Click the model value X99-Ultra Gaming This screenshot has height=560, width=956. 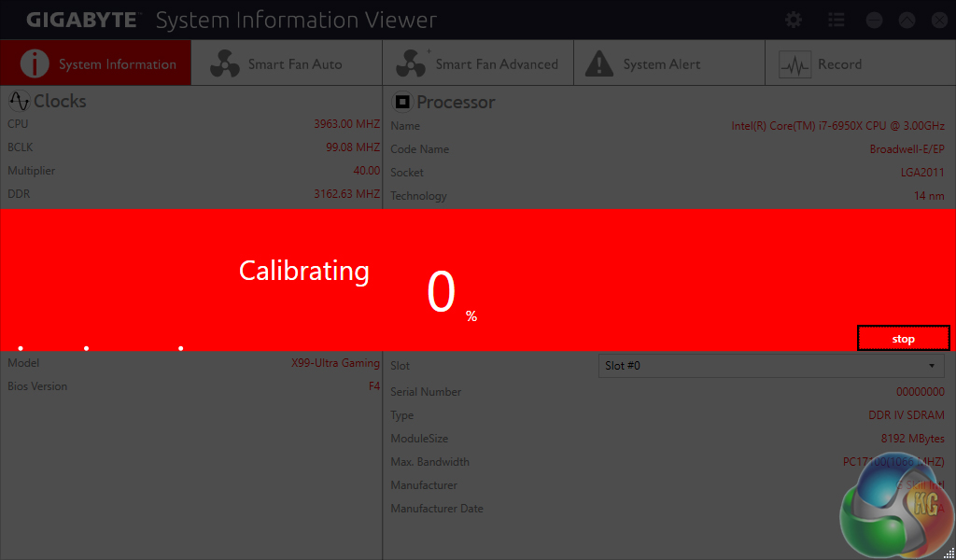pos(335,362)
